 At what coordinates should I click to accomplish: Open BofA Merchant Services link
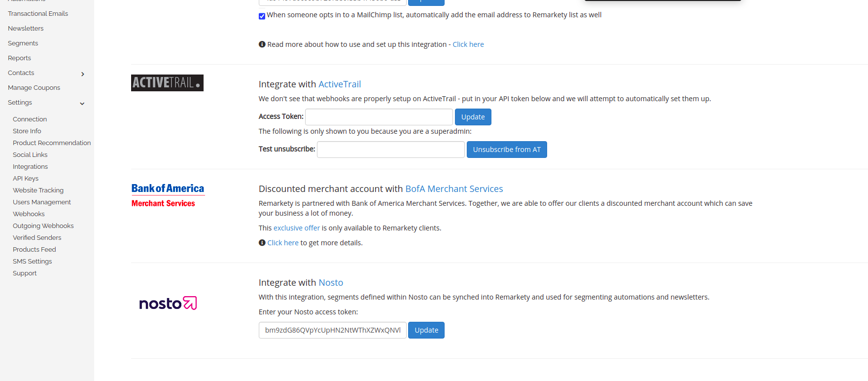[x=454, y=189]
